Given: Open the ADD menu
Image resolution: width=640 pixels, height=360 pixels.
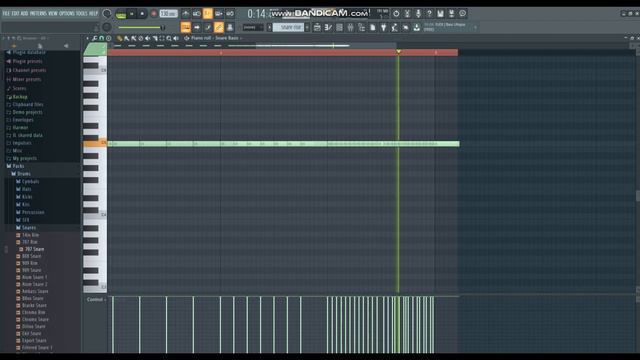Looking at the screenshot, I should (24, 13).
